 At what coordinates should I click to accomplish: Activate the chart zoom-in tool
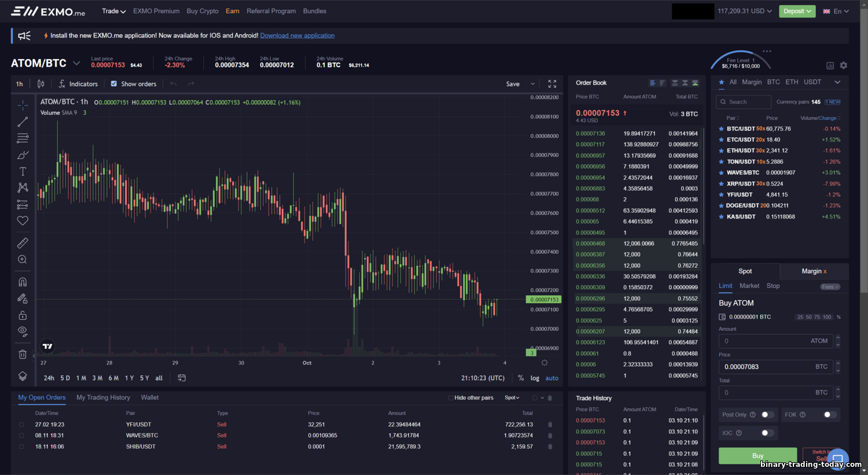pos(23,260)
